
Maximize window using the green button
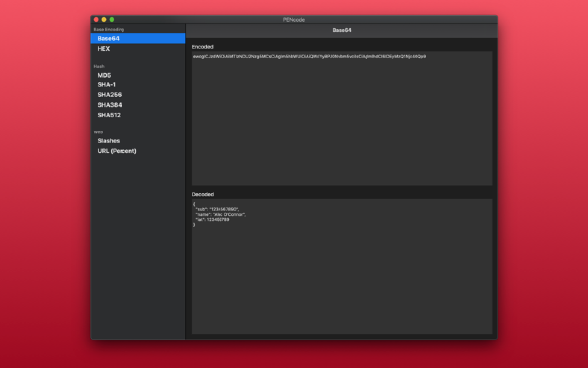[x=112, y=20]
